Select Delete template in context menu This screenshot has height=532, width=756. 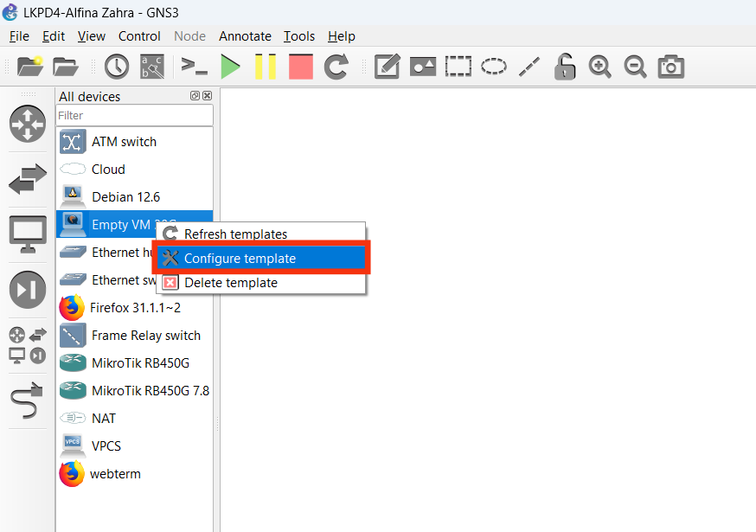pyautogui.click(x=230, y=283)
